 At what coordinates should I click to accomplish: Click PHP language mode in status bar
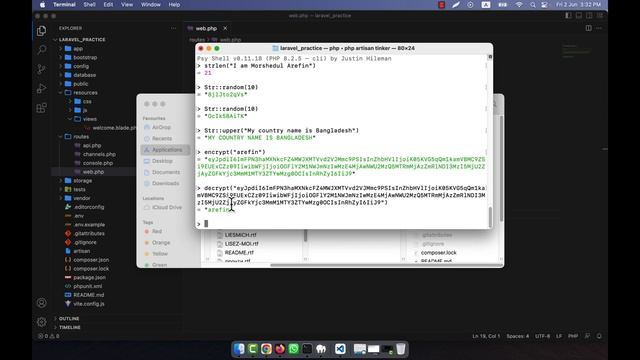pos(573,336)
